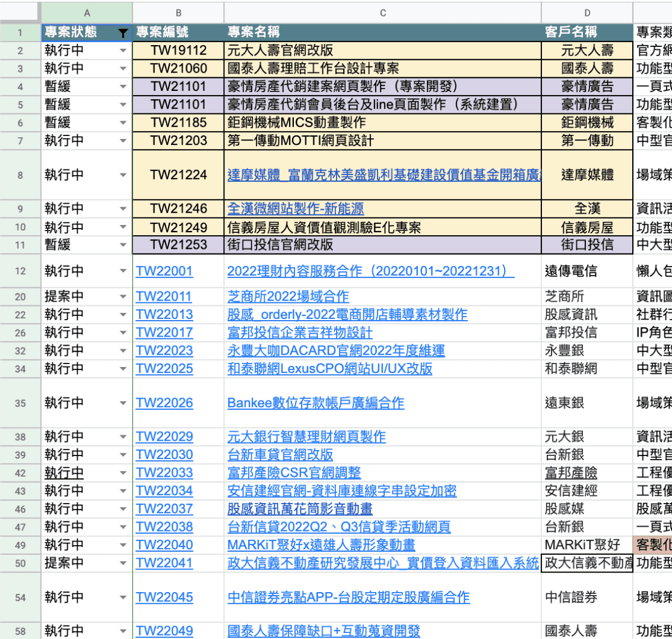
Task: Select client cell 達摩媒體
Action: tap(587, 175)
